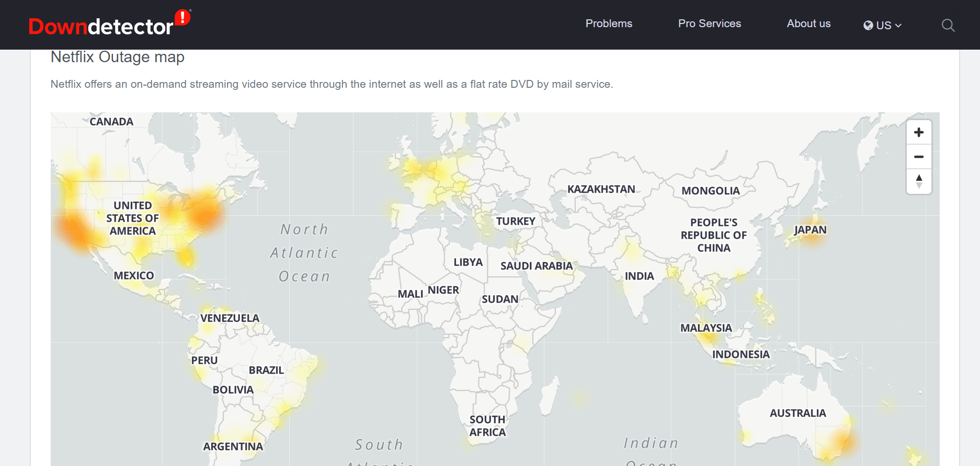Click the Peru map label

pyautogui.click(x=204, y=360)
